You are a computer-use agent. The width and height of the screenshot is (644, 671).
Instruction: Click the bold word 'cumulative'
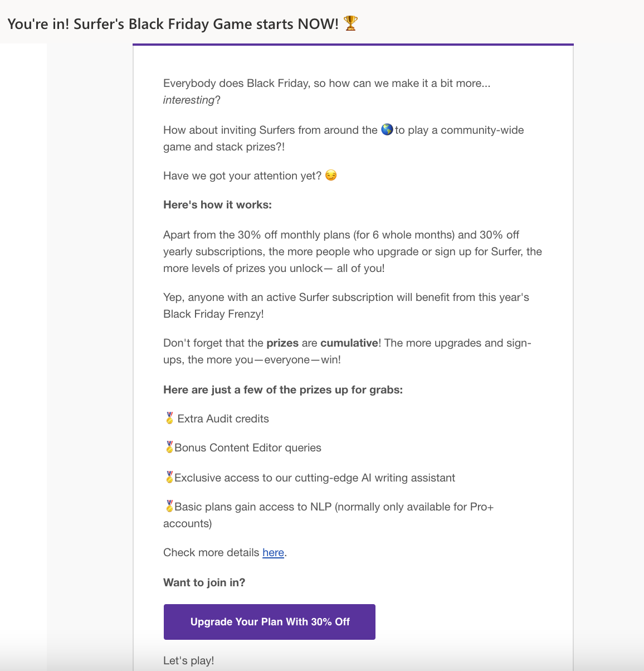[x=349, y=343]
